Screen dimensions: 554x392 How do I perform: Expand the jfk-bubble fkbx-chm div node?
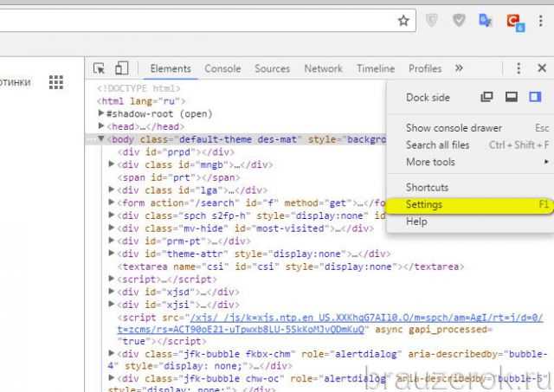coord(112,353)
